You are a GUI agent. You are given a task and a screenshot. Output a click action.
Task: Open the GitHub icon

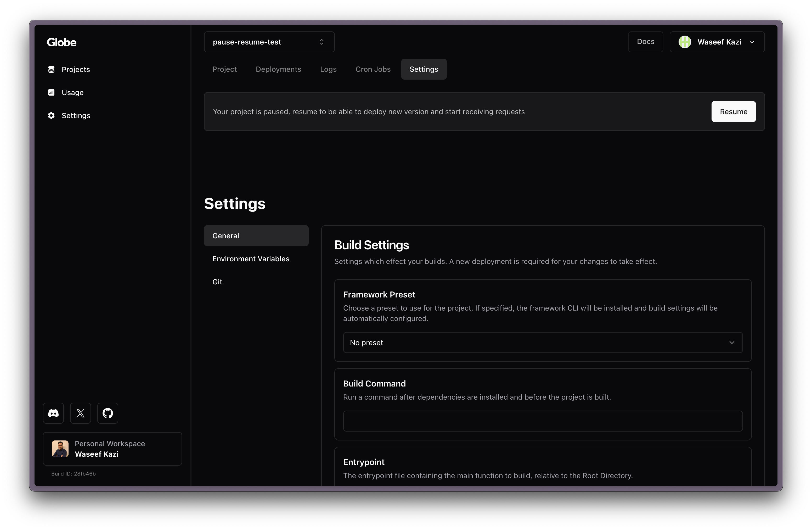coord(108,413)
